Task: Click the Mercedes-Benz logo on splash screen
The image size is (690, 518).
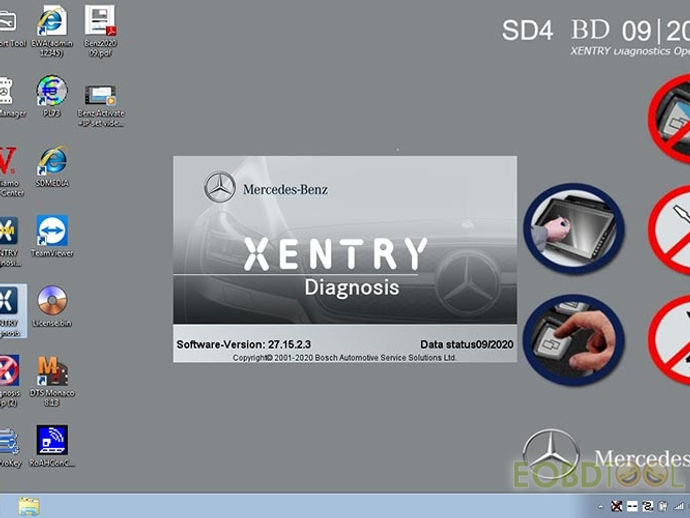Action: click(x=266, y=187)
